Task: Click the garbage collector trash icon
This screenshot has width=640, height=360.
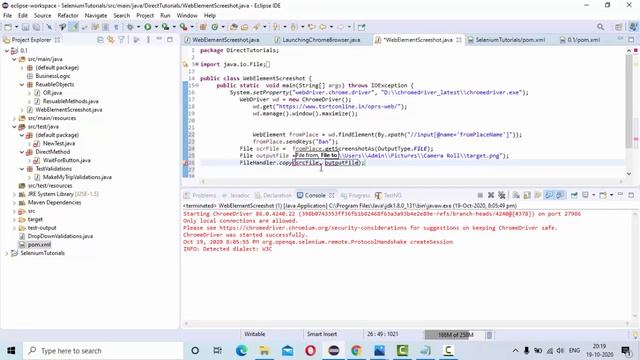Action: click(489, 335)
